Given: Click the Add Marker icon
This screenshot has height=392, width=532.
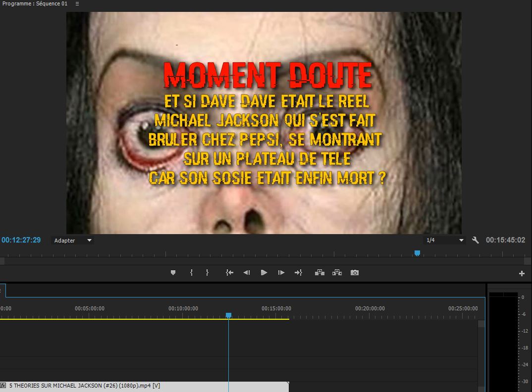Looking at the screenshot, I should pyautogui.click(x=173, y=273).
